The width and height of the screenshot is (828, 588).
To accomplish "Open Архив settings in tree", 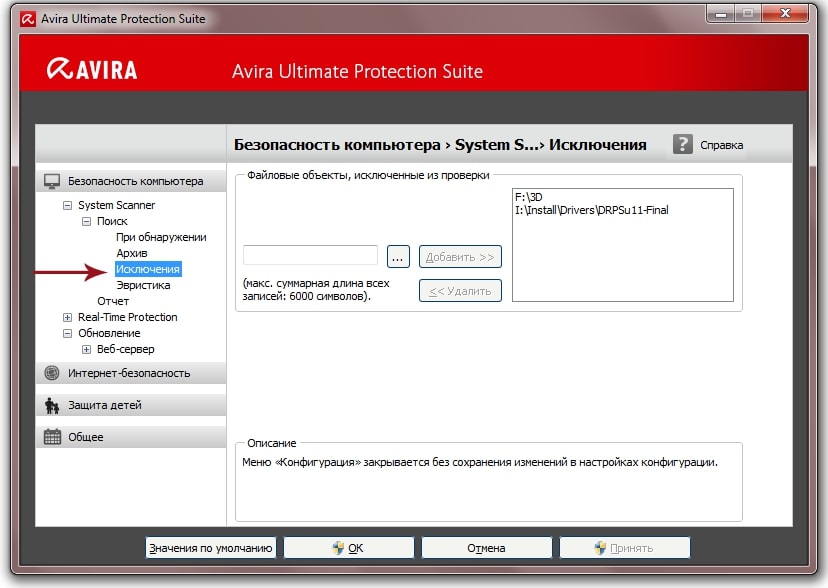I will 132,253.
